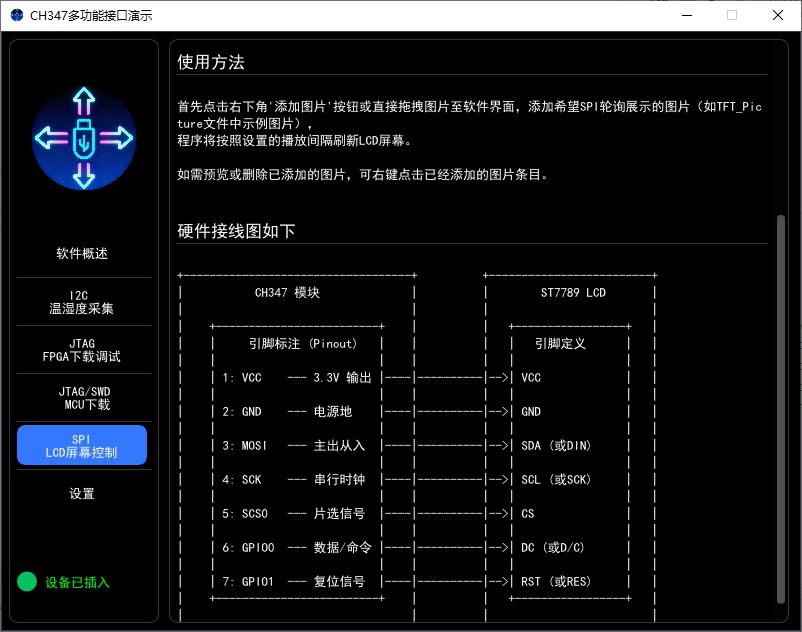Click the USB arrows app logo
802x632 pixels.
[x=84, y=138]
